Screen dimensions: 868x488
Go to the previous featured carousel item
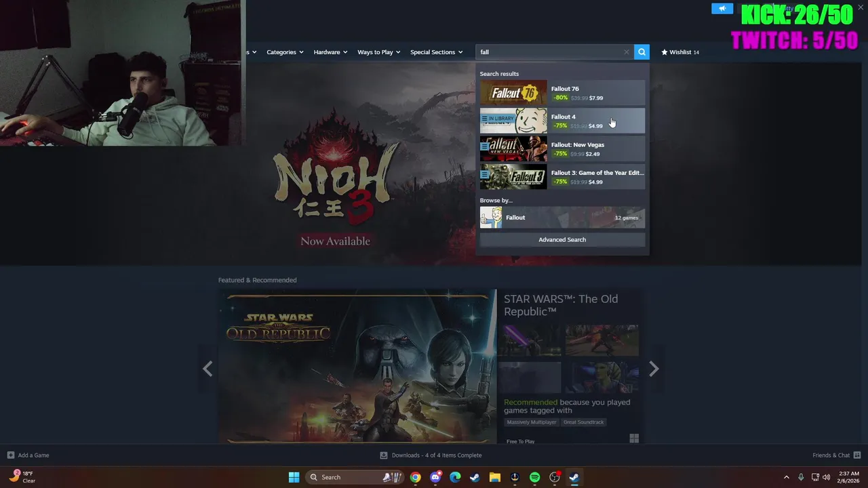point(208,369)
